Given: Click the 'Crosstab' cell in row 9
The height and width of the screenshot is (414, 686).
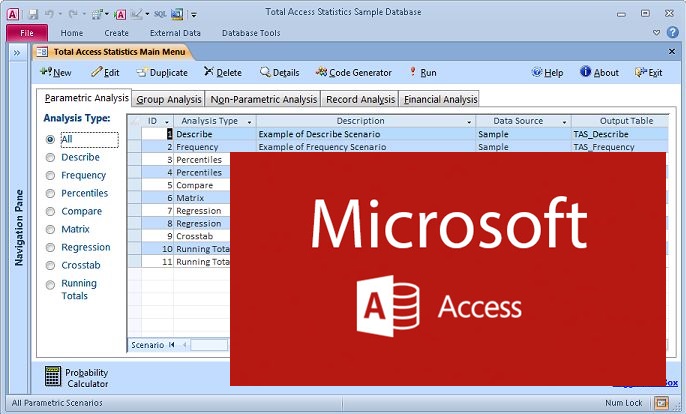Looking at the screenshot, I should click(x=202, y=236).
